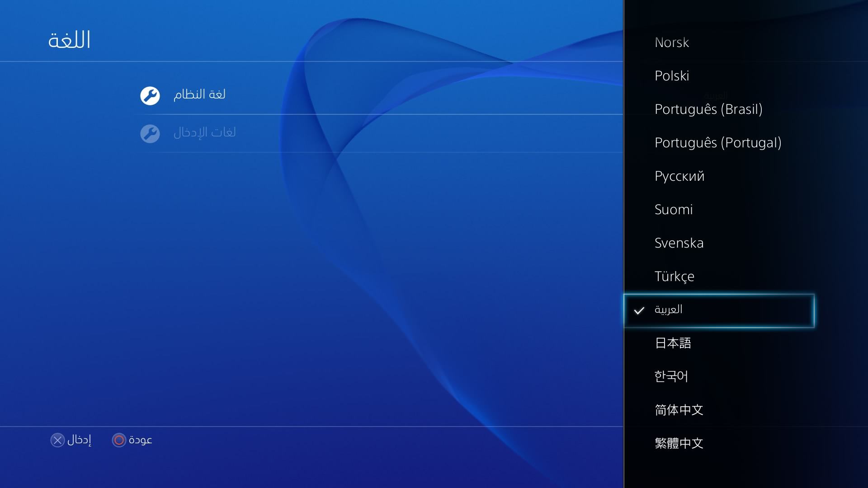Viewport: 868px width, 488px height.
Task: Click the circle button icon for عودة
Action: 119,440
